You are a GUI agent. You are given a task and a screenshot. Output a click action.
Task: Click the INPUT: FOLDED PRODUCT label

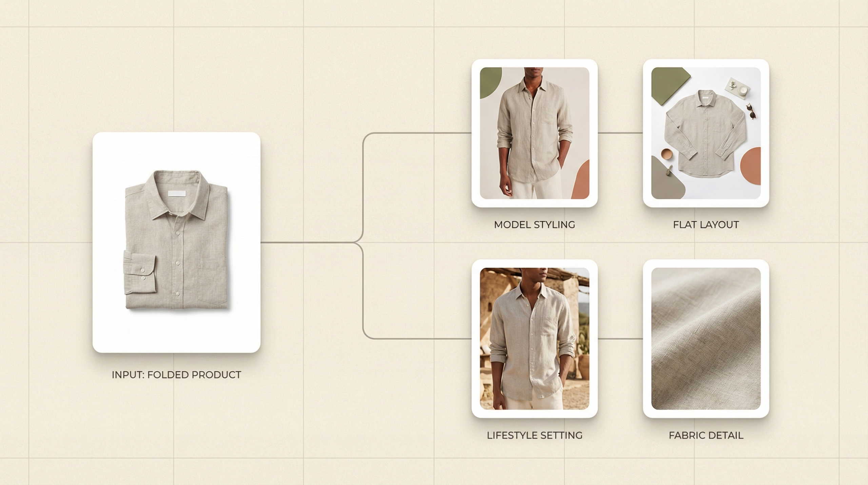(176, 375)
